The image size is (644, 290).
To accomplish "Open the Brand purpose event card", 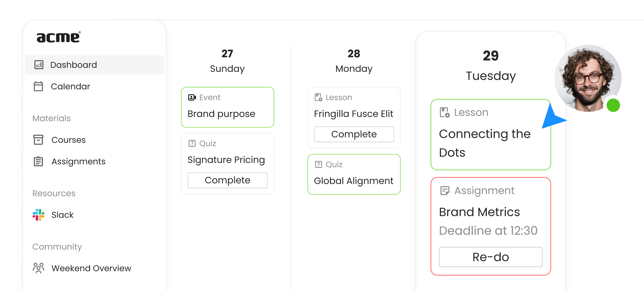I will (228, 107).
